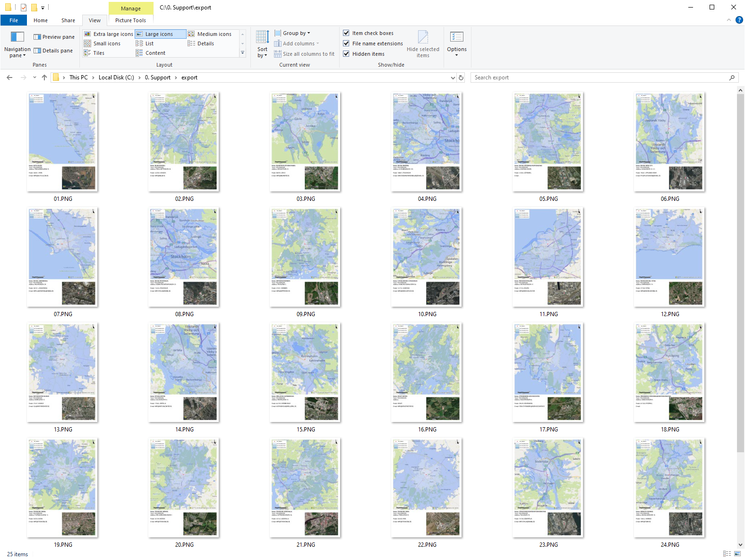
Task: Switch to the Home ribbon tab
Action: [x=41, y=20]
